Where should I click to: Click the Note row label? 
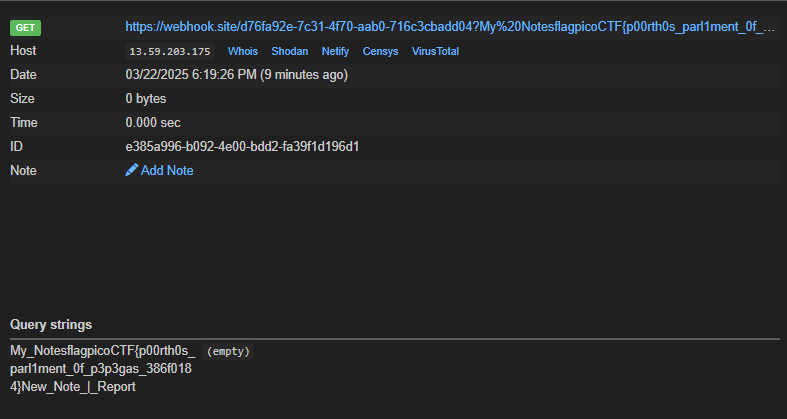(23, 171)
